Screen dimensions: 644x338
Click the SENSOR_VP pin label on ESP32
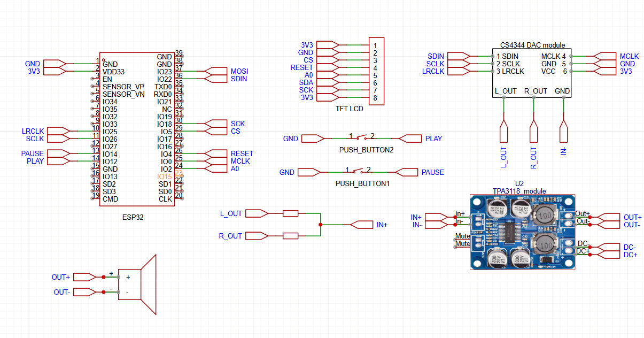(x=123, y=87)
